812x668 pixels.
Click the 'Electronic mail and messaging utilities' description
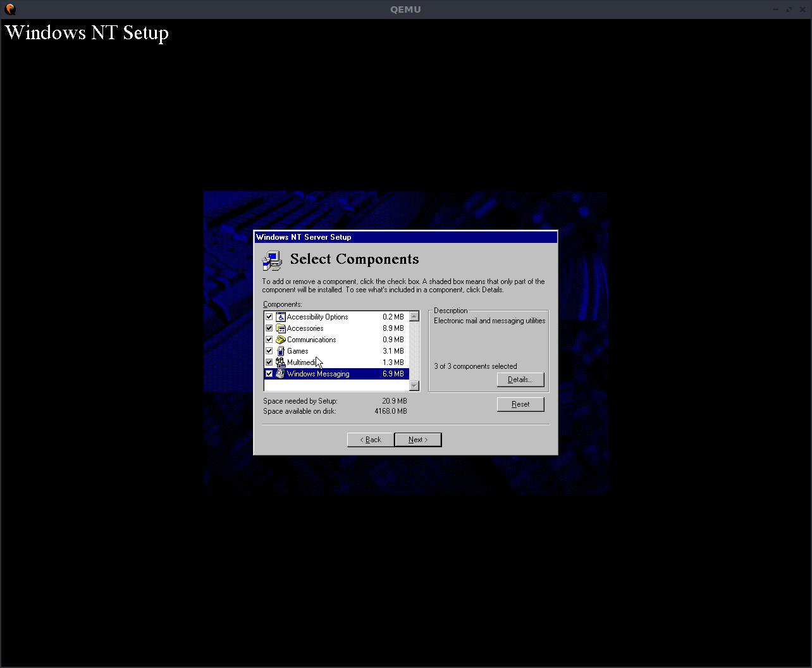[489, 321]
